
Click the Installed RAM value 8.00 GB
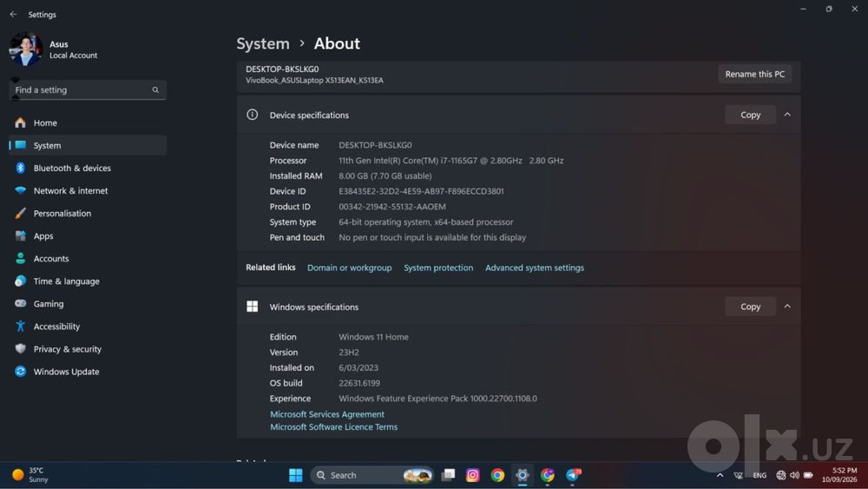(385, 176)
